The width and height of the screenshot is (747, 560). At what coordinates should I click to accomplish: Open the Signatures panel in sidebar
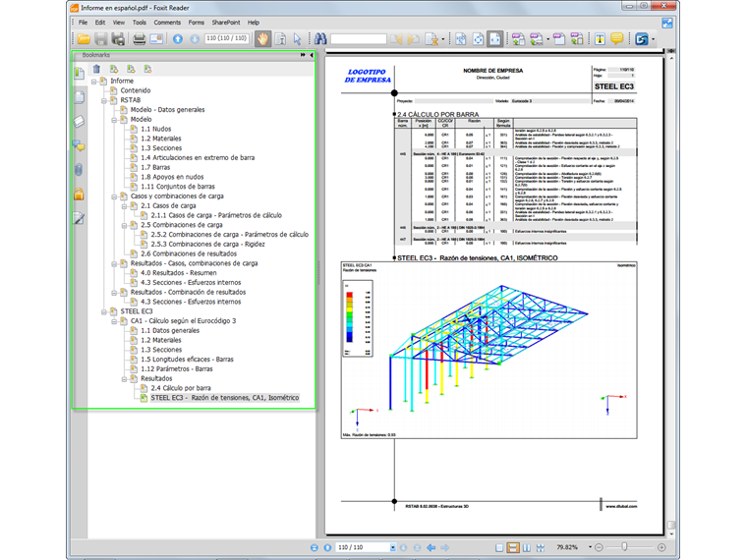pos(79,218)
